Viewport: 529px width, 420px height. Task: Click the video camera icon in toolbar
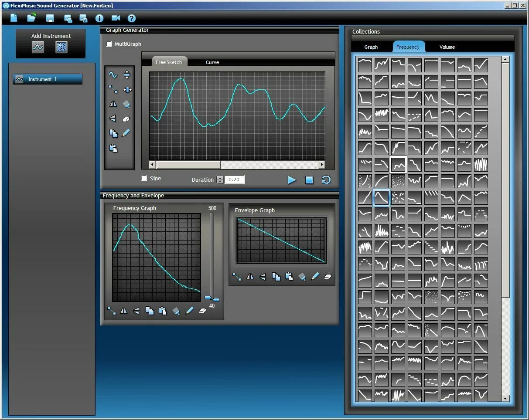[x=116, y=18]
